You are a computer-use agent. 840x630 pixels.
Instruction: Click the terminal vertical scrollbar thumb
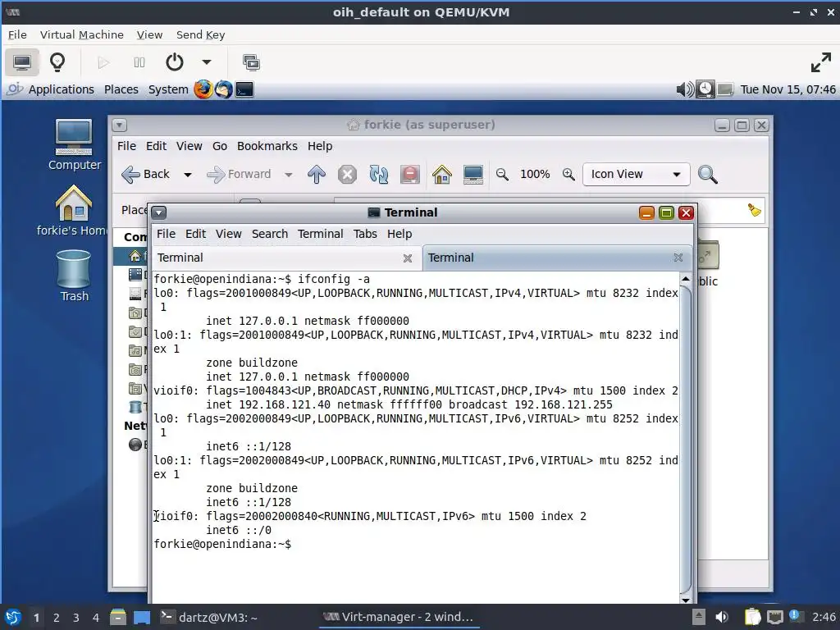pos(685,440)
